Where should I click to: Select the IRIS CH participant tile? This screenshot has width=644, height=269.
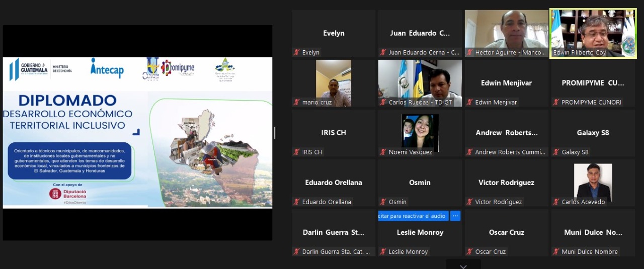334,133
